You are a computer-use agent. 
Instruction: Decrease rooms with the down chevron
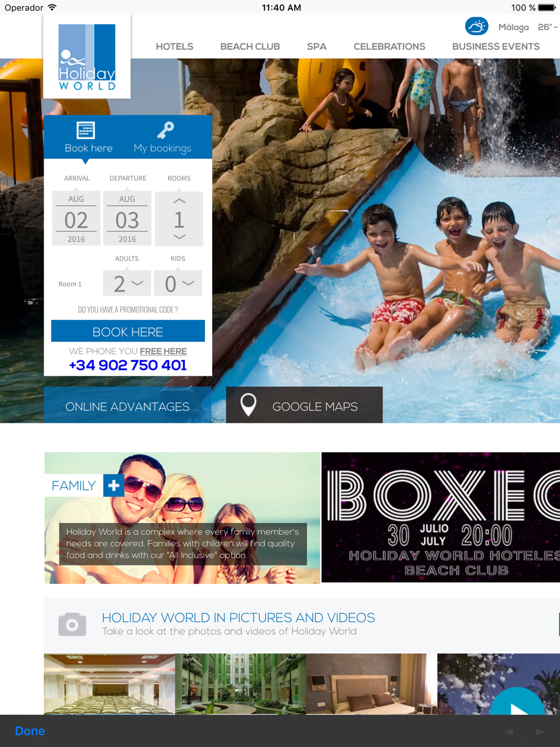(x=179, y=237)
